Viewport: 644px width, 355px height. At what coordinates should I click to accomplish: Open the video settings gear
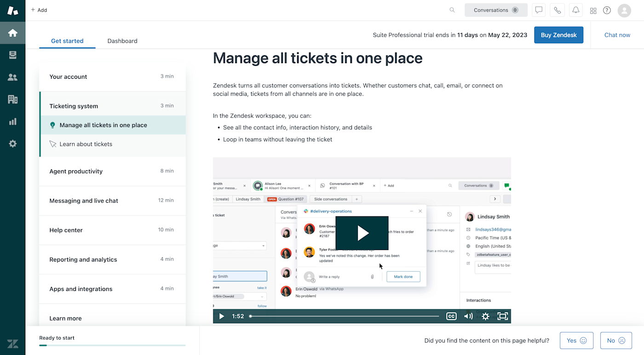point(485,316)
